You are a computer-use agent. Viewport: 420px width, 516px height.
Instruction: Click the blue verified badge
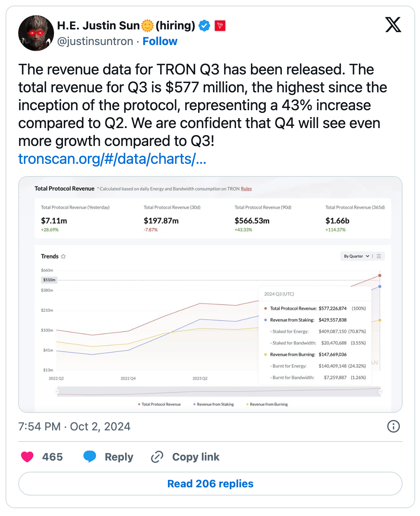(x=204, y=26)
